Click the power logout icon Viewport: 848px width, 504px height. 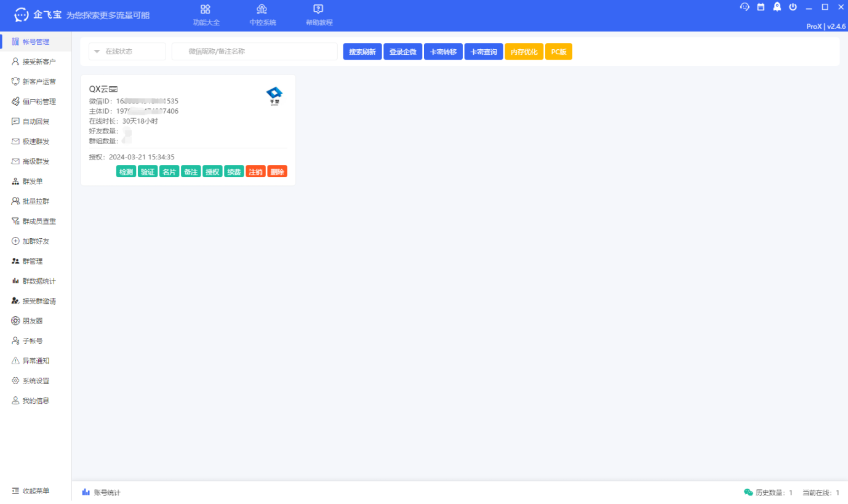pyautogui.click(x=793, y=7)
